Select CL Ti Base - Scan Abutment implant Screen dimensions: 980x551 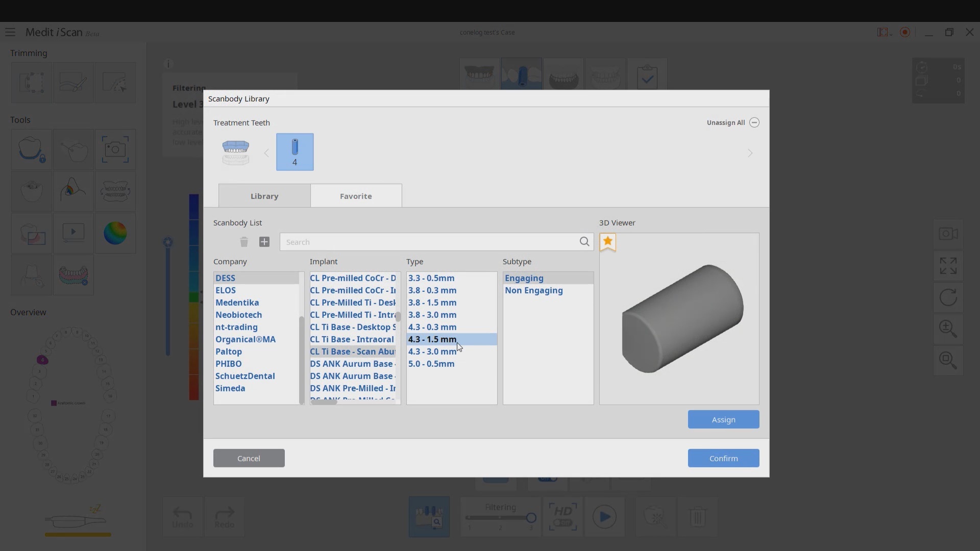pyautogui.click(x=353, y=352)
